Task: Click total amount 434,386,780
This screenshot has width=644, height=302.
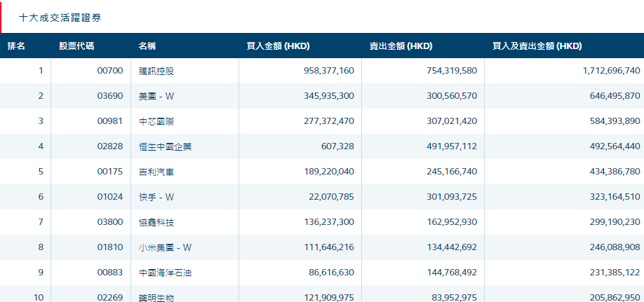Action: click(x=615, y=172)
